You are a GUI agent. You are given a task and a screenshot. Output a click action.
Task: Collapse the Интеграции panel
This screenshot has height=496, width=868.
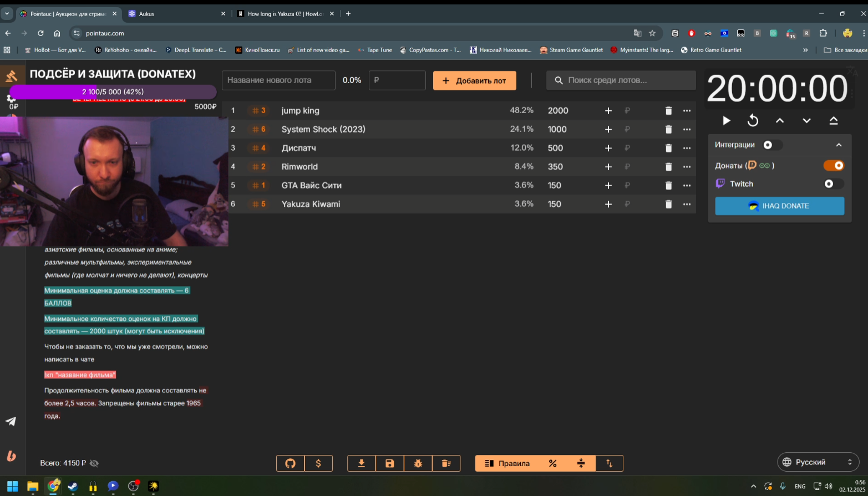(839, 145)
